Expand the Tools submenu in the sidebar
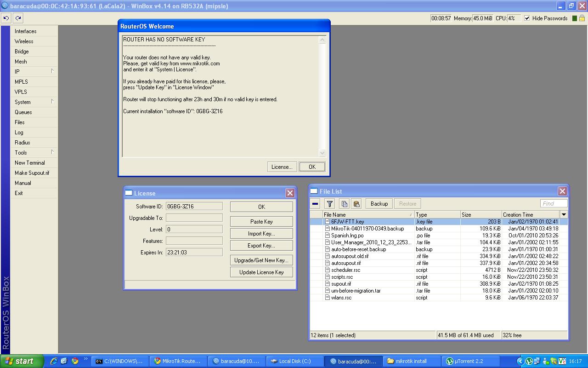The height and width of the screenshot is (368, 588). pos(34,152)
